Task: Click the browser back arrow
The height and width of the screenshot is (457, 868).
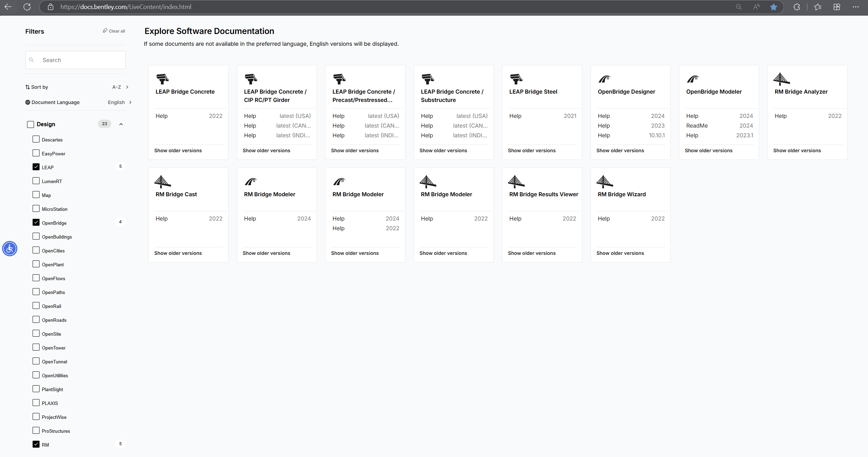Action: coord(8,7)
